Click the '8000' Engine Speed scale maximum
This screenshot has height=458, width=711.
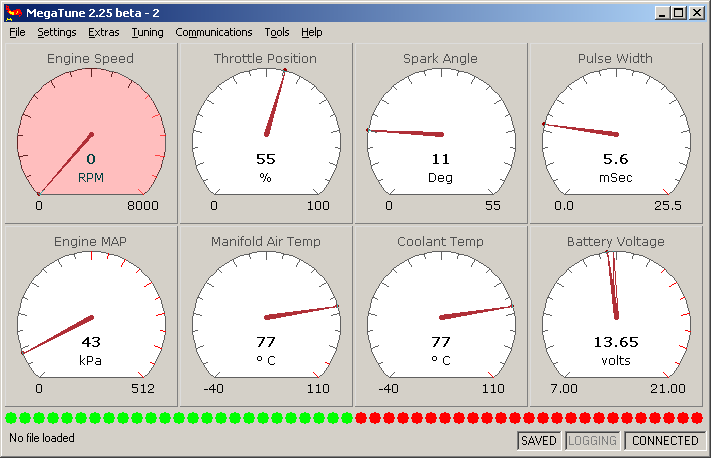tap(143, 206)
